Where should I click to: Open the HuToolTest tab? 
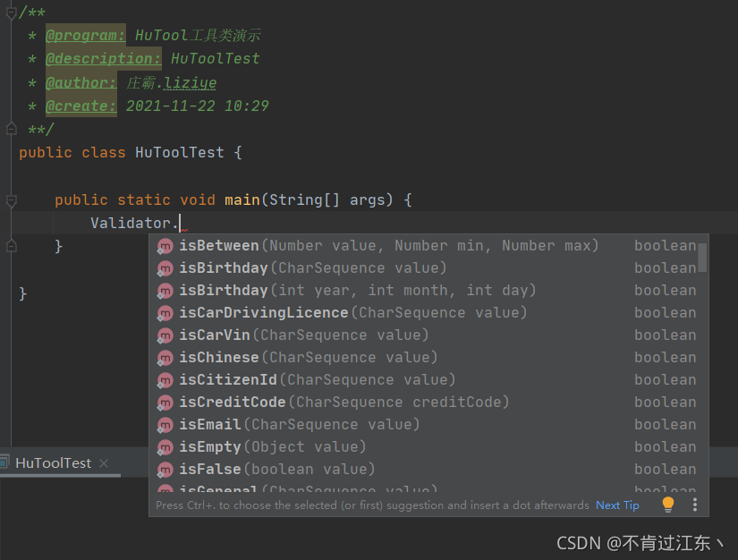click(x=53, y=463)
